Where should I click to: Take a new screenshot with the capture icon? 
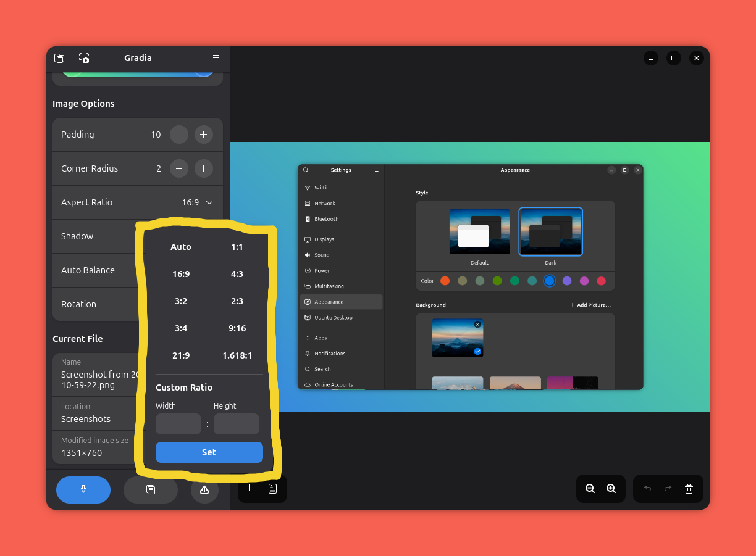pyautogui.click(x=83, y=58)
